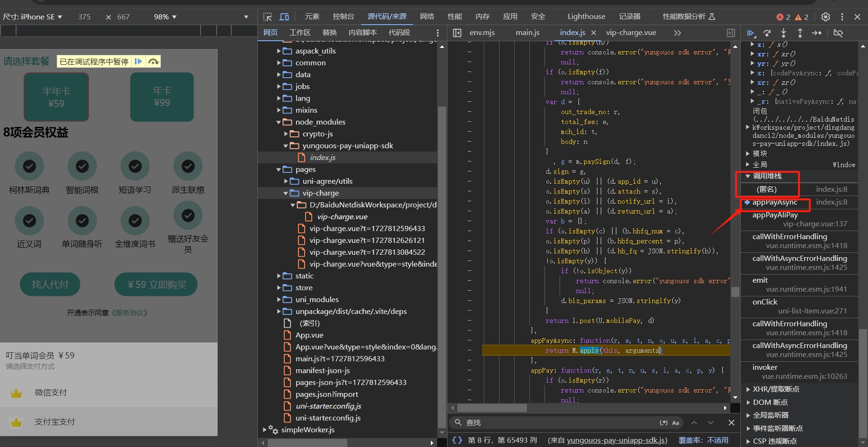Show more open file tabs
The height and width of the screenshot is (447, 868).
pyautogui.click(x=677, y=33)
